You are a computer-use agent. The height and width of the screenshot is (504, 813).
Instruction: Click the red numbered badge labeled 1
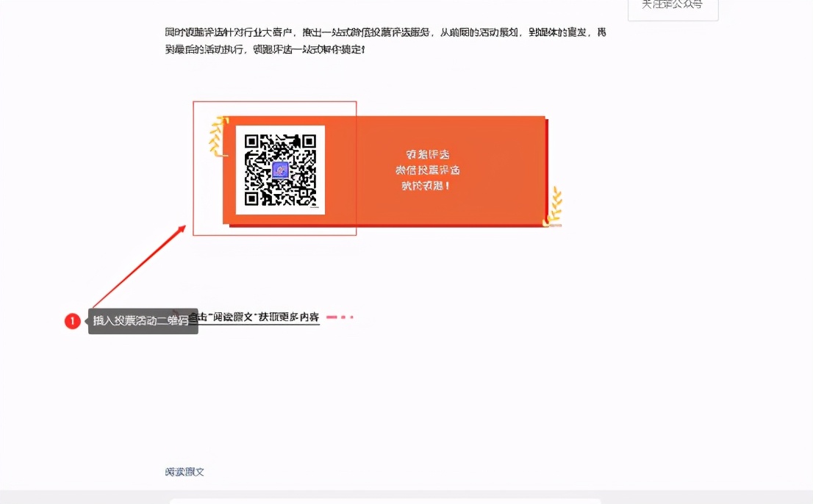72,321
